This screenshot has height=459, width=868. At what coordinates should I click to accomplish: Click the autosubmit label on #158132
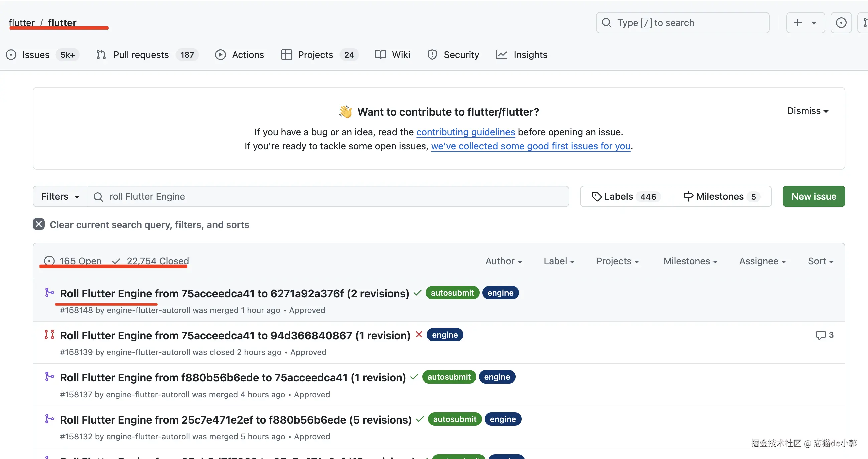(x=455, y=419)
